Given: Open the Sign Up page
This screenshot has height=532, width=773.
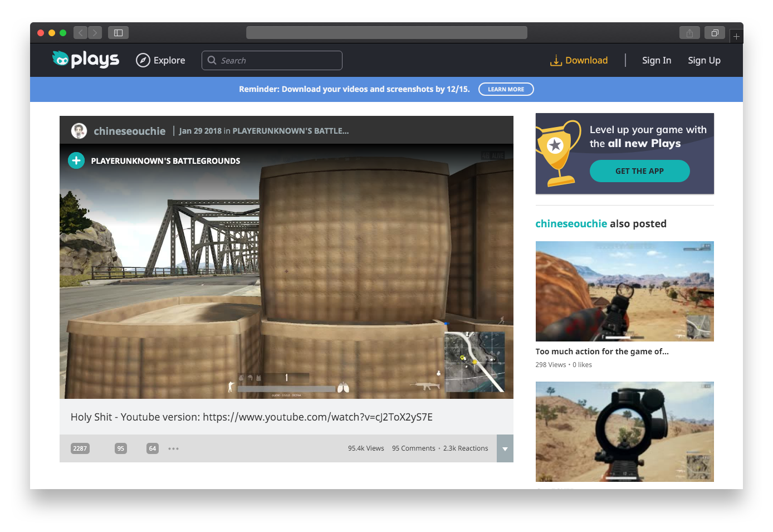Looking at the screenshot, I should (704, 60).
